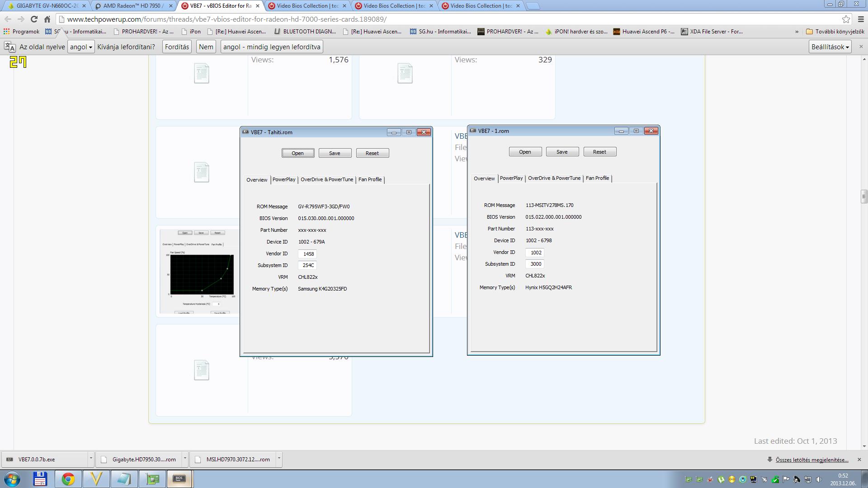Click Reset in VBE7 Tahiti.rom window
Image resolution: width=868 pixels, height=488 pixels.
point(372,153)
